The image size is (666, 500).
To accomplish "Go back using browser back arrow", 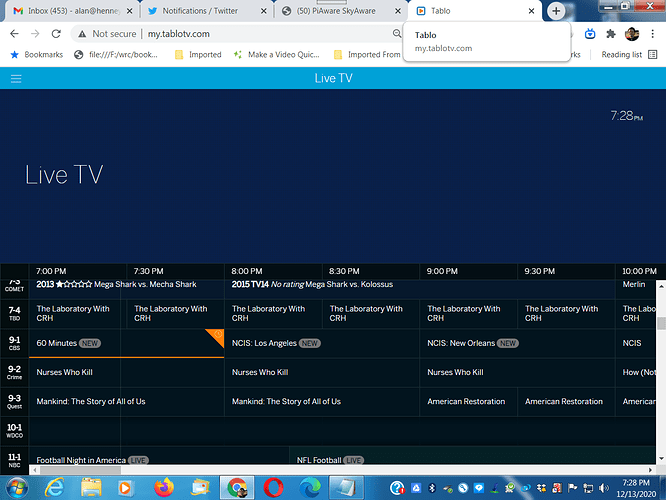I will coord(14,34).
